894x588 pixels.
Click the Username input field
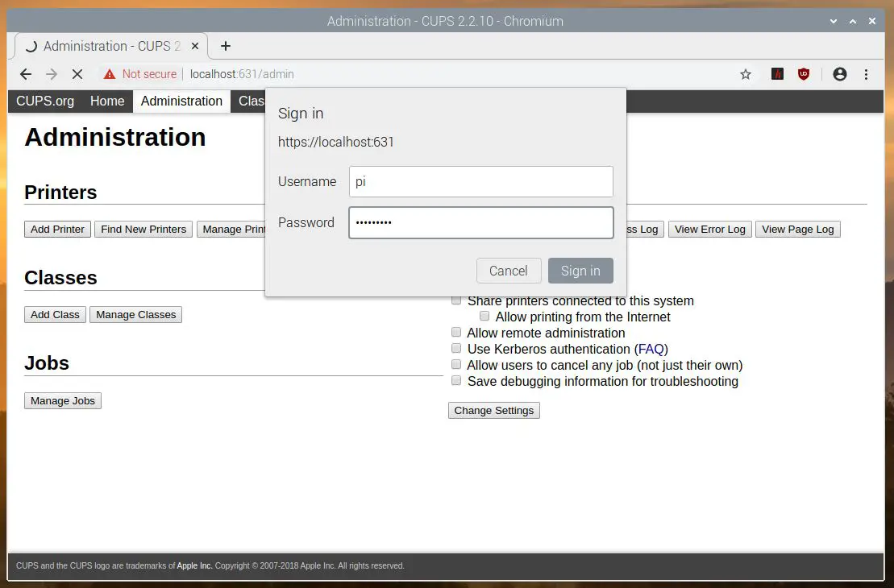click(x=480, y=182)
